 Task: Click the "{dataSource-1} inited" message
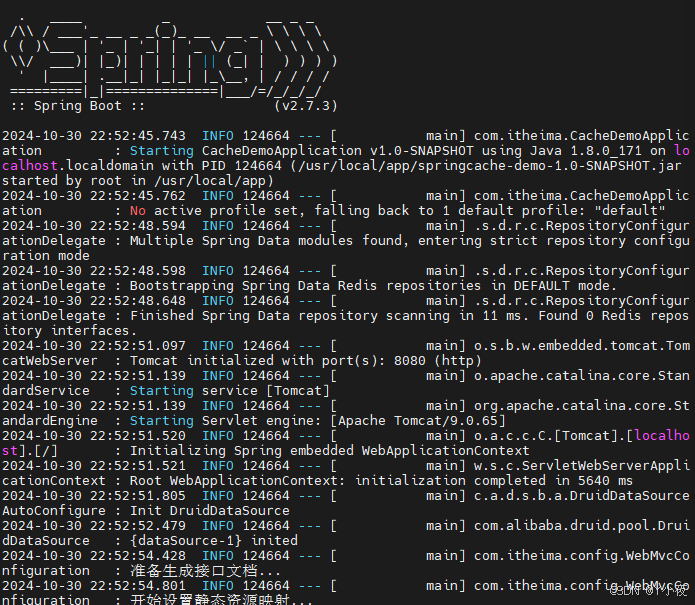pyautogui.click(x=214, y=541)
